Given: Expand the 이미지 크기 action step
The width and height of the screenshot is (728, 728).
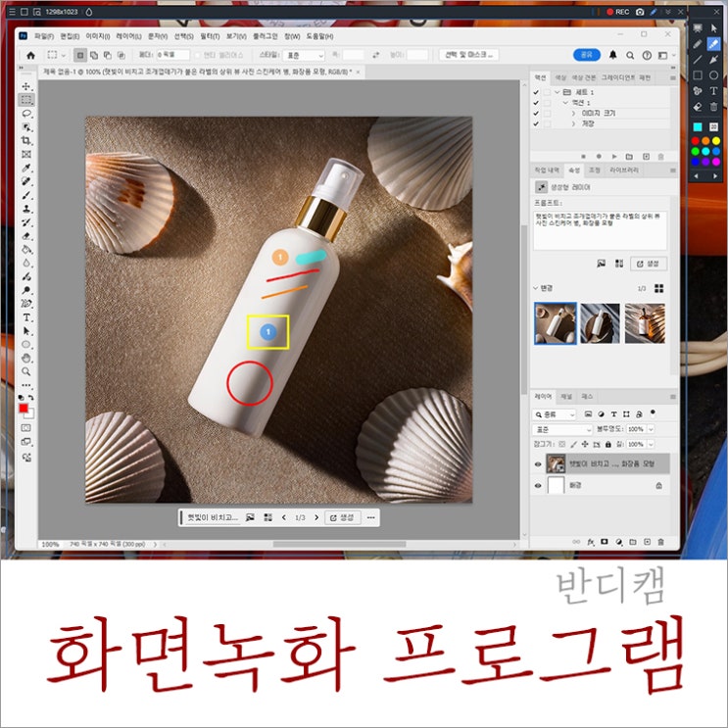Looking at the screenshot, I should 573,114.
